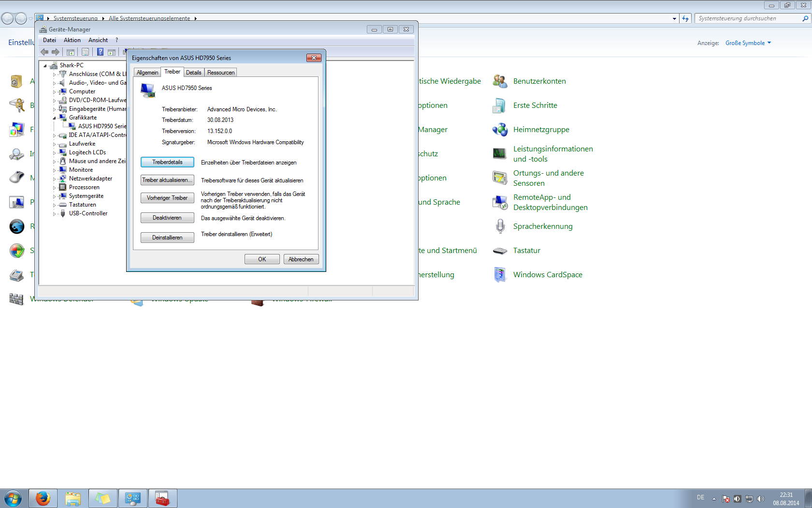Collapse the Shark-PC root node
The width and height of the screenshot is (812, 508).
tap(45, 65)
